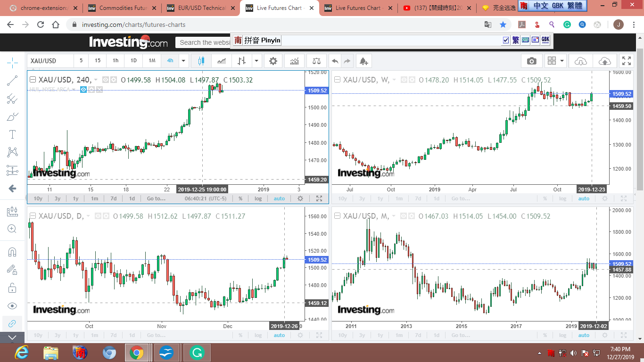Select the text tool in left sidebar

[x=13, y=134]
